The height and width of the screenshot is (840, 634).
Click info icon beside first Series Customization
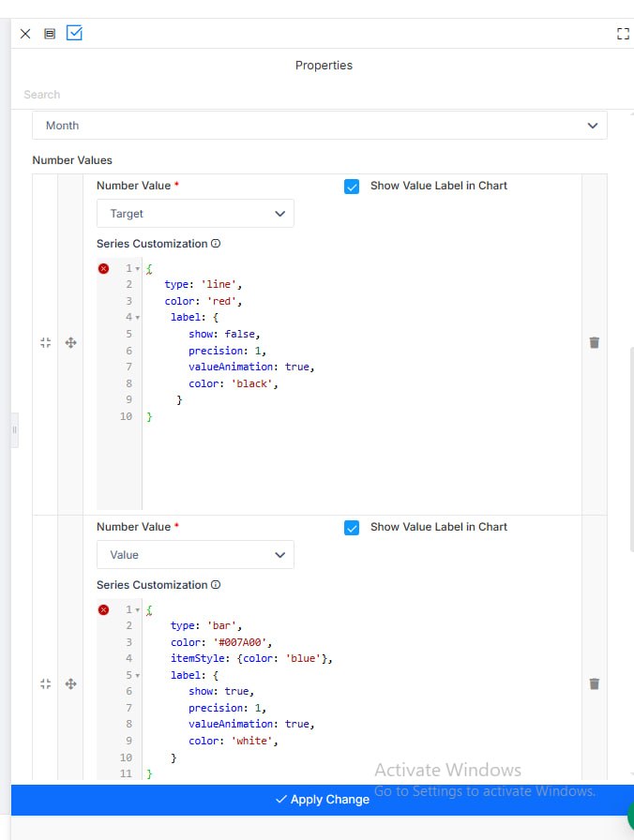tap(216, 243)
